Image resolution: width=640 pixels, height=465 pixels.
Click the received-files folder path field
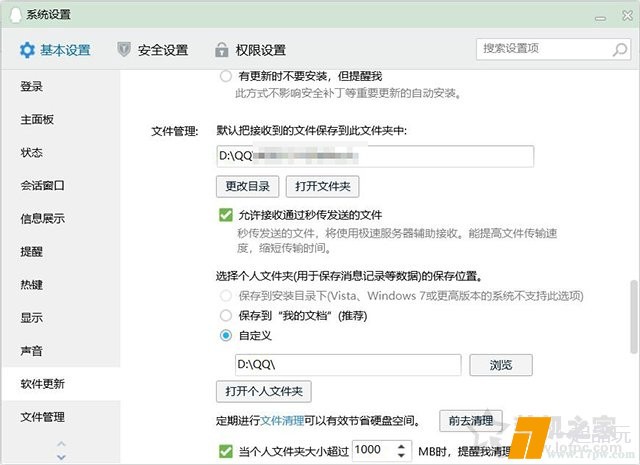[375, 156]
